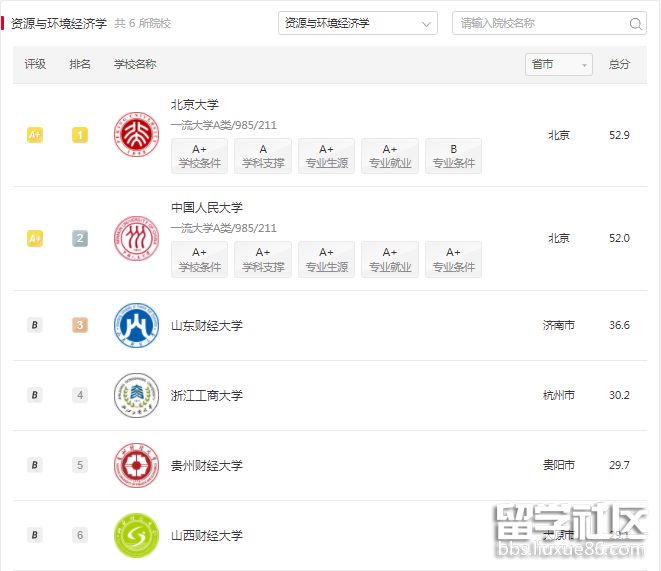Click 中国人民大学's A+ 专业条件 tile

click(x=454, y=259)
